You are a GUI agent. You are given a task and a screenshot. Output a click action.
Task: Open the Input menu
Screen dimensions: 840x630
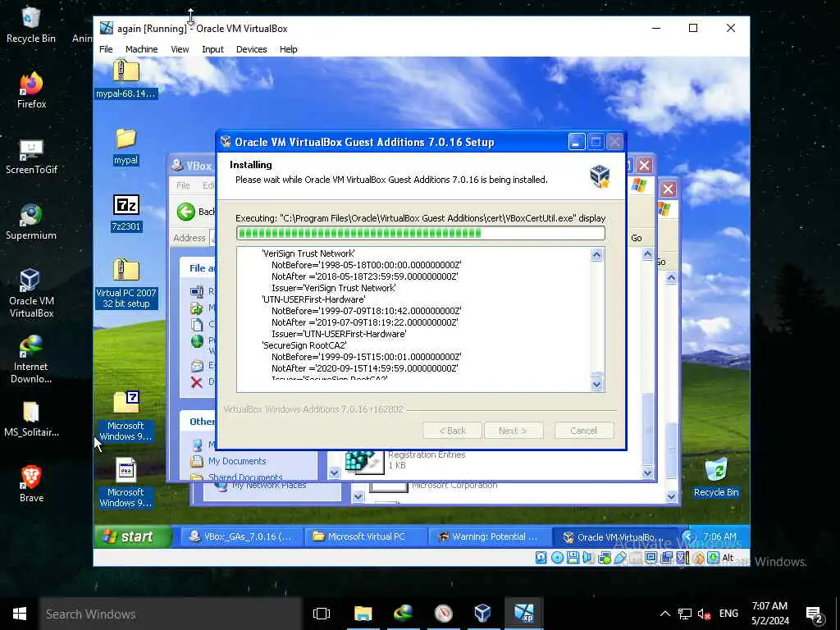coord(212,49)
